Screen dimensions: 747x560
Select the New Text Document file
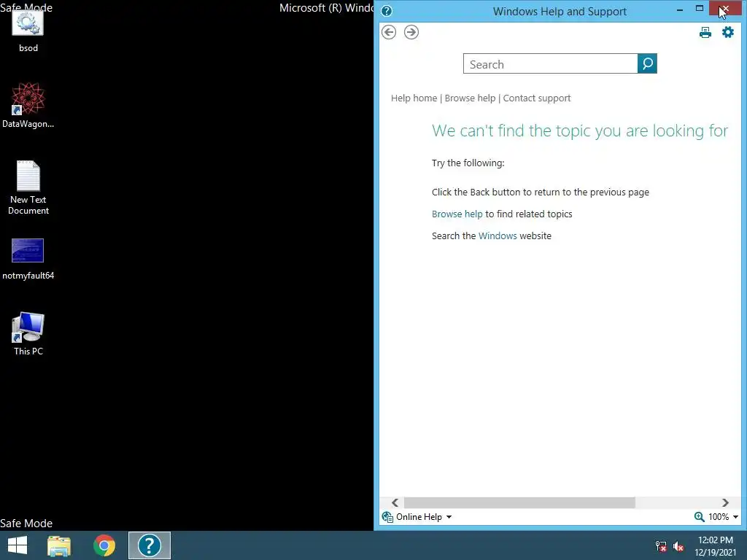[x=28, y=187]
